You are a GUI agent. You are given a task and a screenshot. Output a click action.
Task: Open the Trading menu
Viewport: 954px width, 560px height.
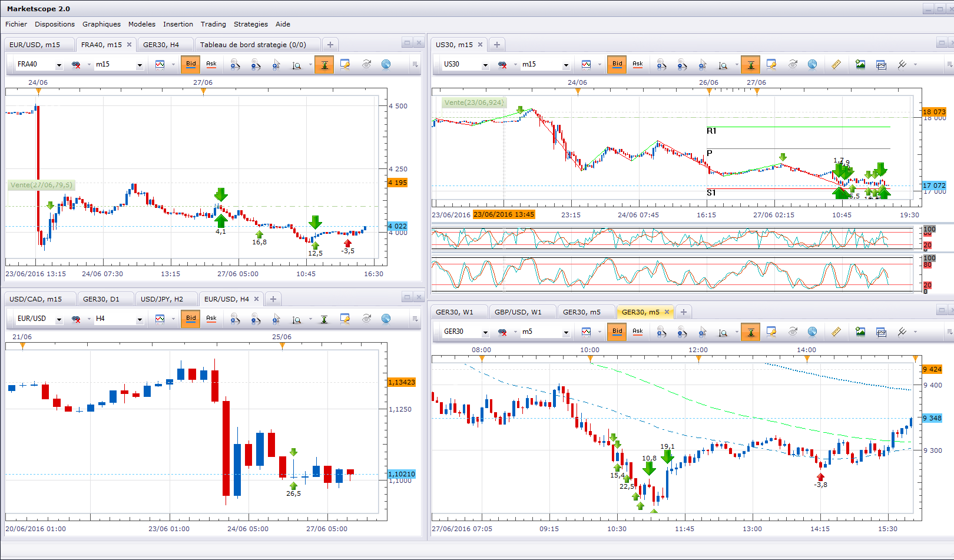pos(213,24)
